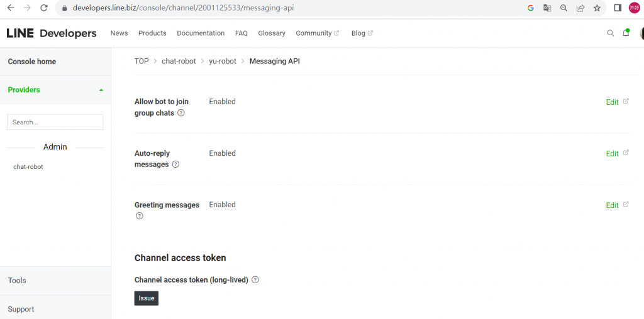Click help icon beside Allow bot to join group chats
Viewport: 644px width, 319px height.
point(181,113)
